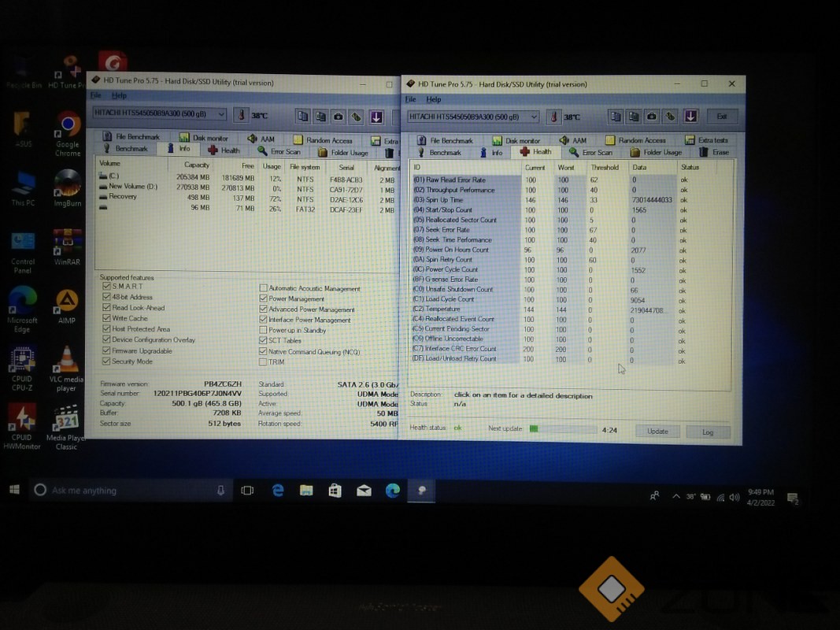Toggle Power-up in Standby checkbox
The image size is (840, 630).
tap(263, 330)
